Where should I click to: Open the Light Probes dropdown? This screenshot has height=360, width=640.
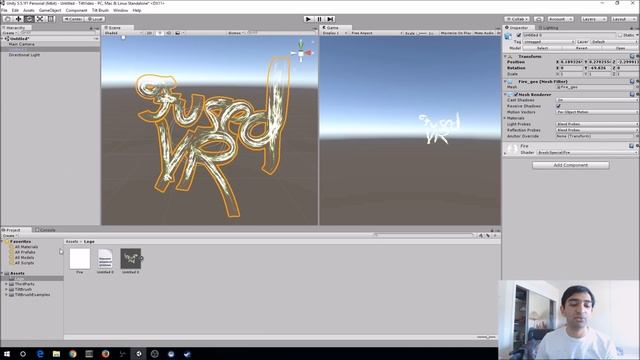tap(597, 124)
